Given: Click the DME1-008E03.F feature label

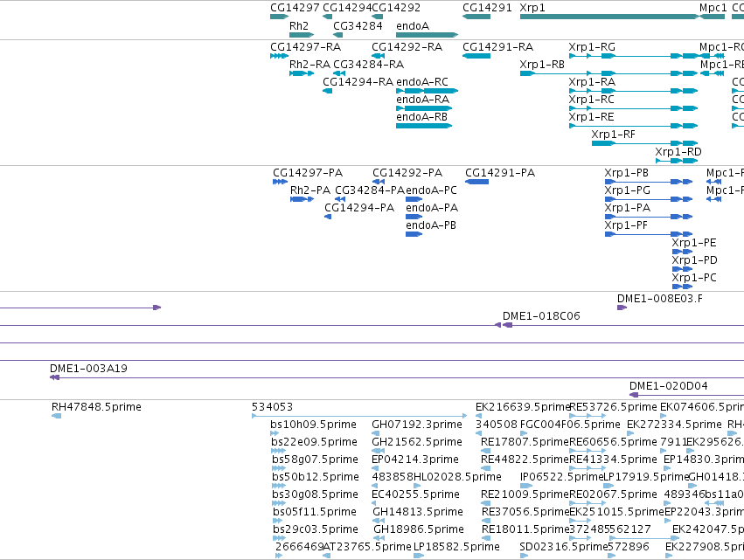Looking at the screenshot, I should click(x=660, y=299).
